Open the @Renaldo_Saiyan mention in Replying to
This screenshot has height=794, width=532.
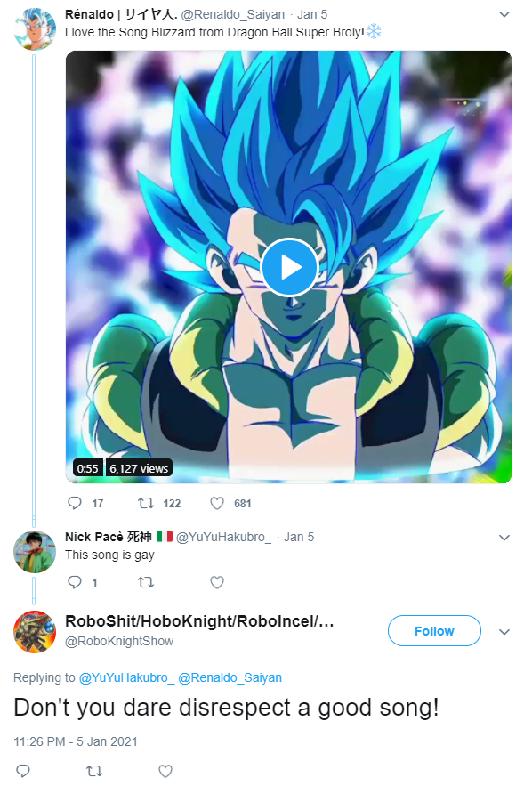pos(230,677)
